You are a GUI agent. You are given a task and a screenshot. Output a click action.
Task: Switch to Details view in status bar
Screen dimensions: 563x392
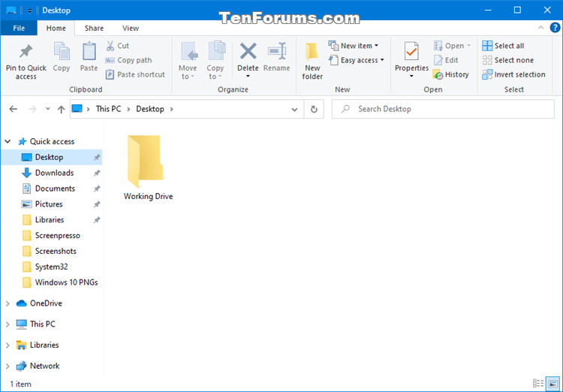point(538,384)
